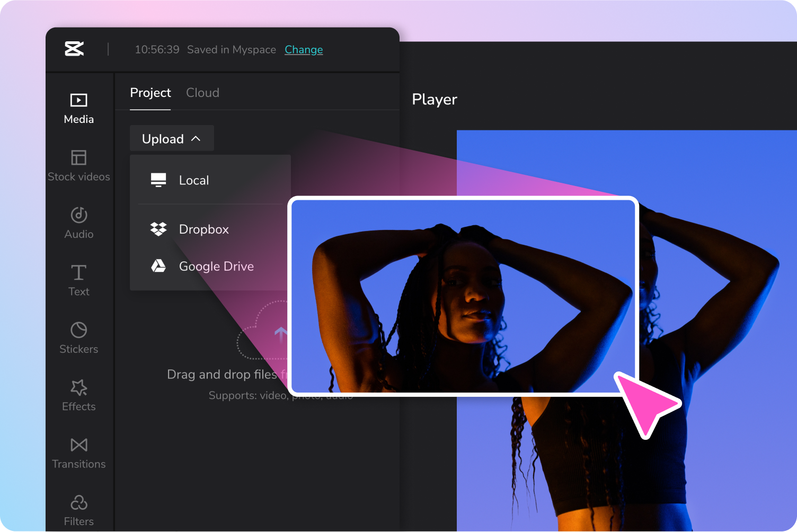Viewport: 797px width, 532px height.
Task: Open the Effects panel icon
Action: click(x=79, y=387)
